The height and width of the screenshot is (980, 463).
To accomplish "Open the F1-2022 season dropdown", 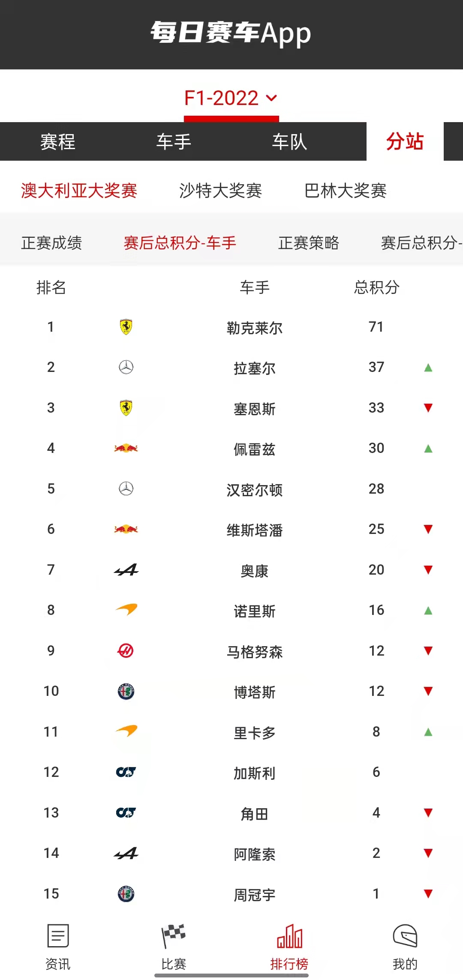I will 231,98.
